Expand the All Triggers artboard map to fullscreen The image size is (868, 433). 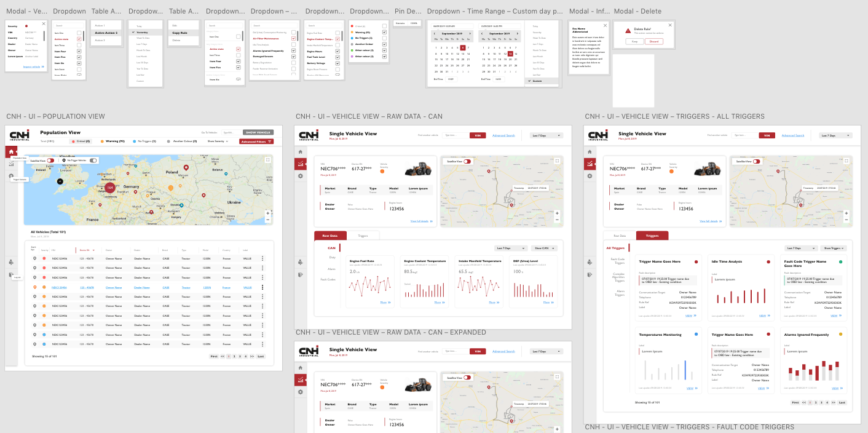(x=846, y=161)
